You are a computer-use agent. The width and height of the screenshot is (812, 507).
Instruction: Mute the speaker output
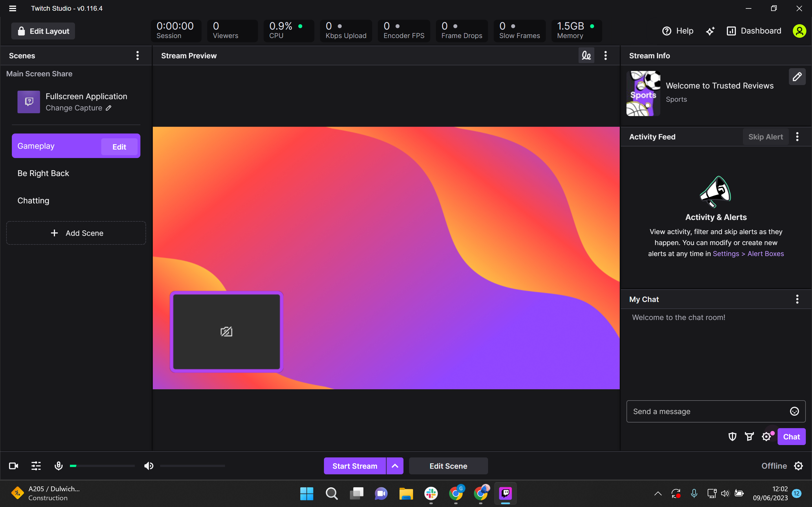(x=149, y=466)
